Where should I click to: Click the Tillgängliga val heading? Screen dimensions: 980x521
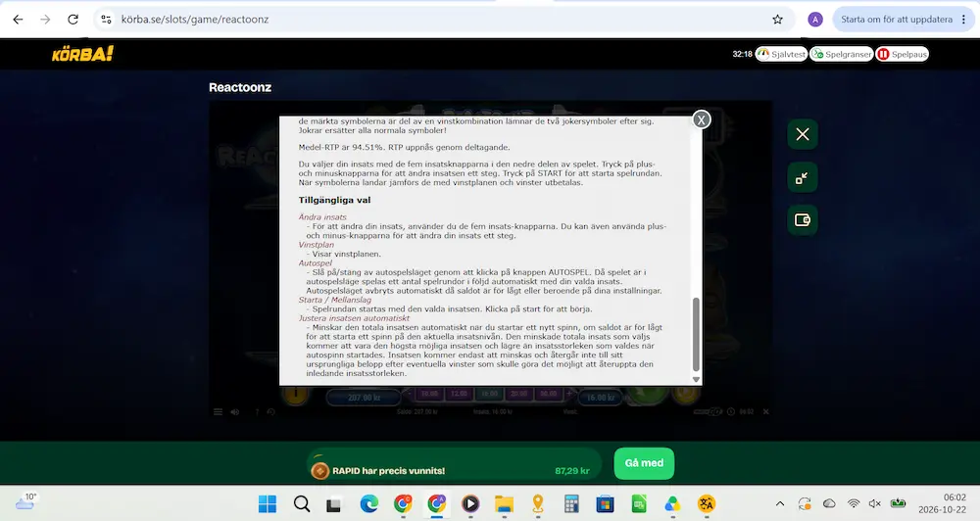click(x=334, y=200)
